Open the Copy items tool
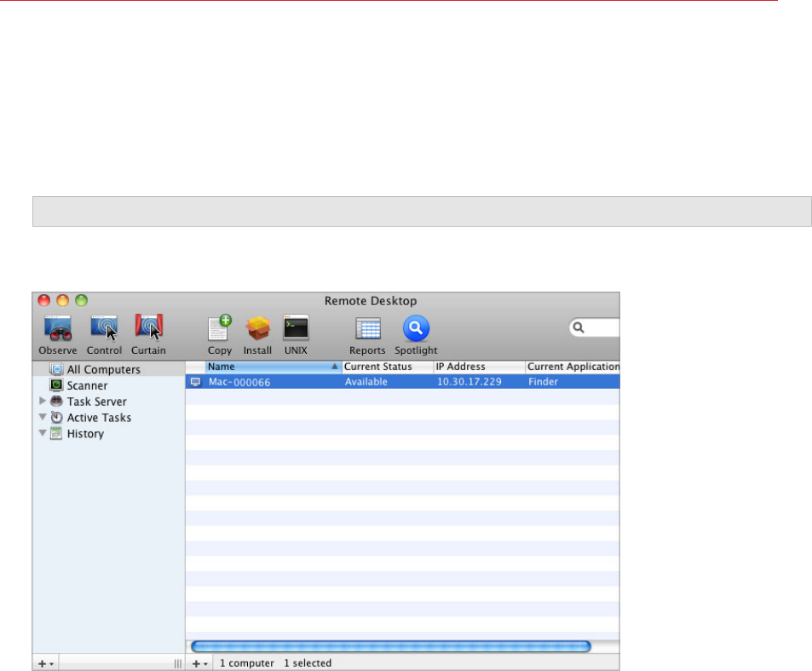The width and height of the screenshot is (812, 671). coord(220,327)
